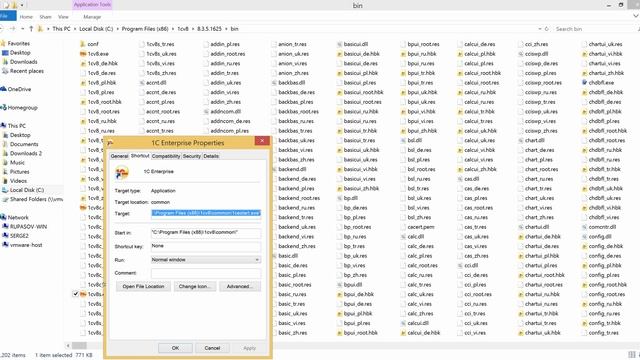Click the Start in input field
Image resolution: width=640 pixels, height=360 pixels.
[x=206, y=233]
